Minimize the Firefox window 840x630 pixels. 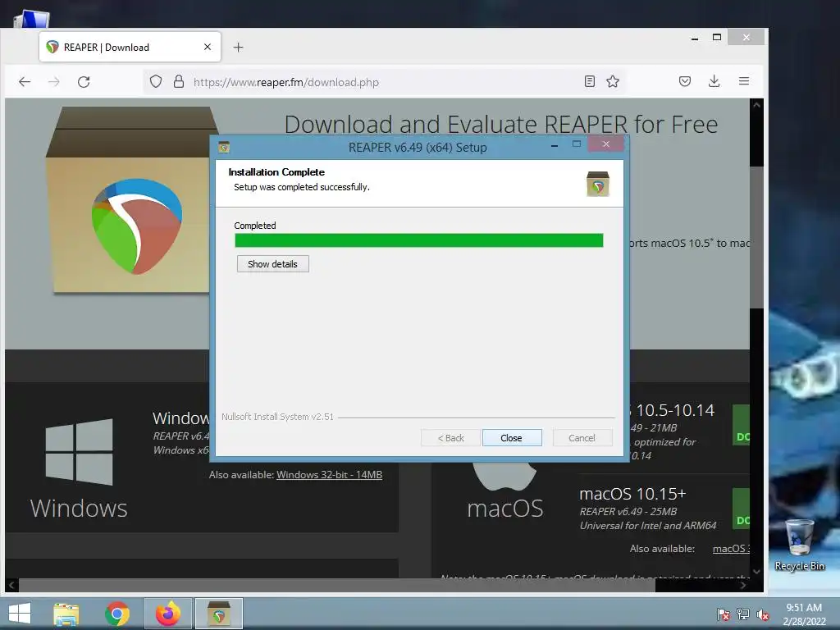click(x=695, y=38)
